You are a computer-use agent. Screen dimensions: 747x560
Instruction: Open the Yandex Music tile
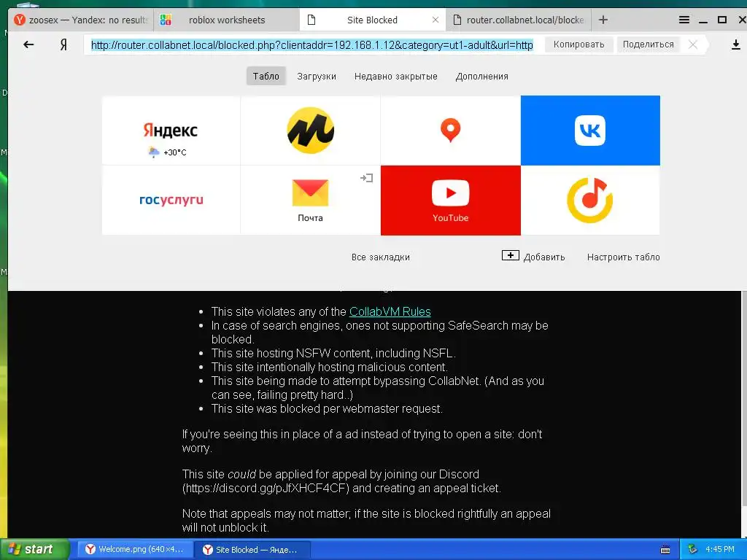590,200
